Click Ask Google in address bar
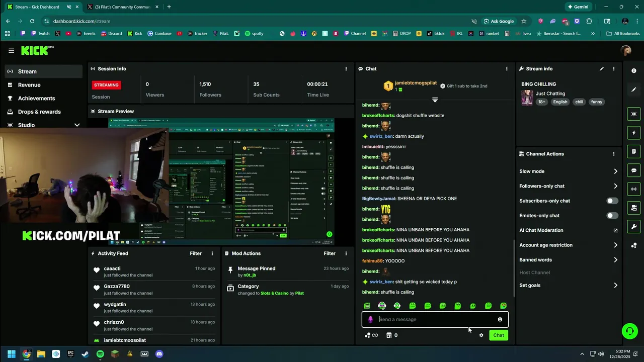The image size is (644, 362). pos(499,21)
